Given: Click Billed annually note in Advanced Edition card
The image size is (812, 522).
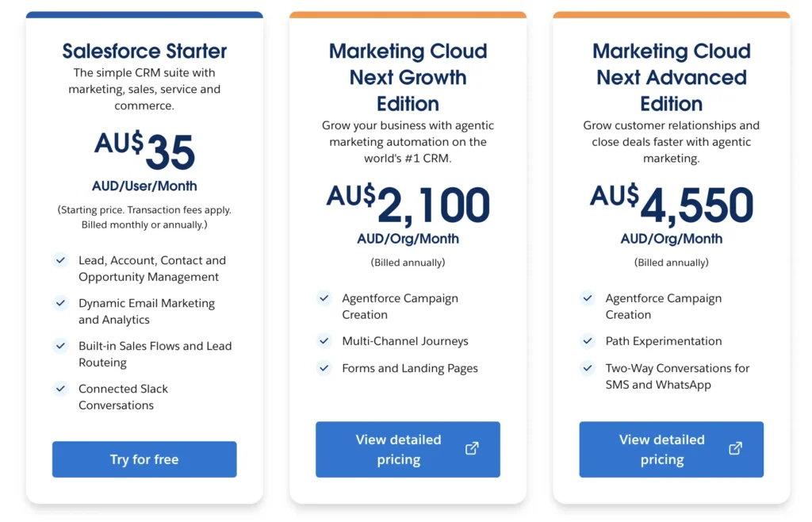Looking at the screenshot, I should pos(671,263).
